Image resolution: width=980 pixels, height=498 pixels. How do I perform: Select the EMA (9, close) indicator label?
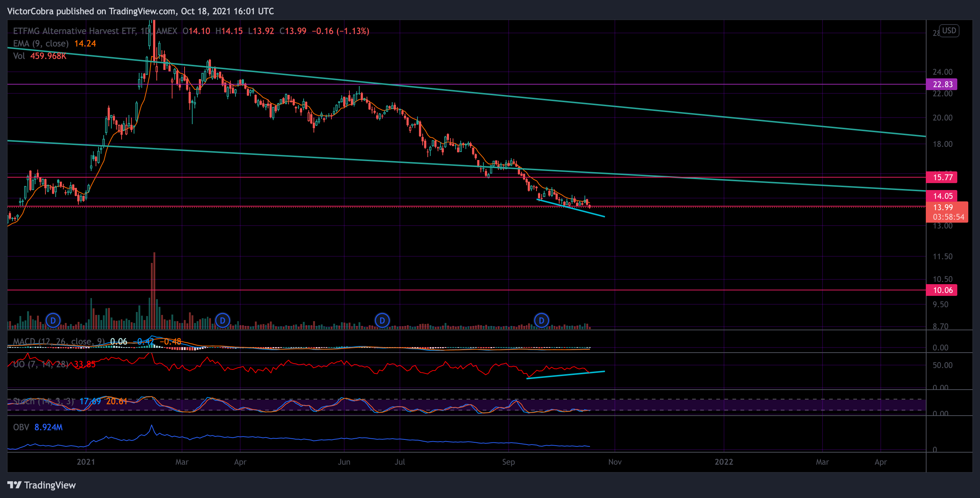pos(41,44)
